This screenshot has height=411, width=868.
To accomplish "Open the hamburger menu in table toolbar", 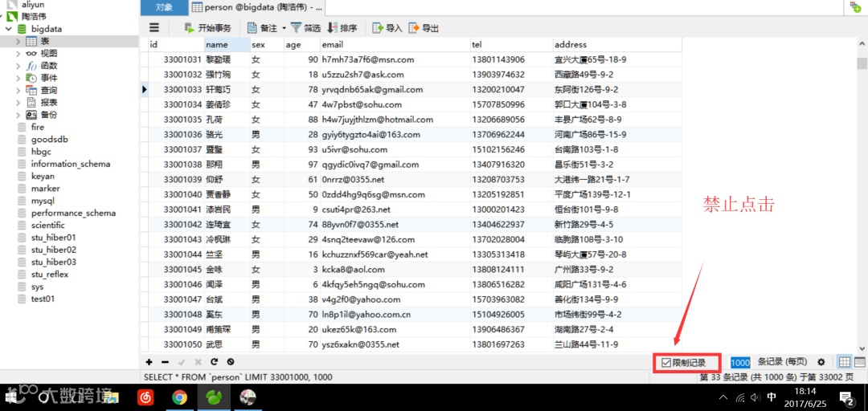I will pyautogui.click(x=154, y=27).
